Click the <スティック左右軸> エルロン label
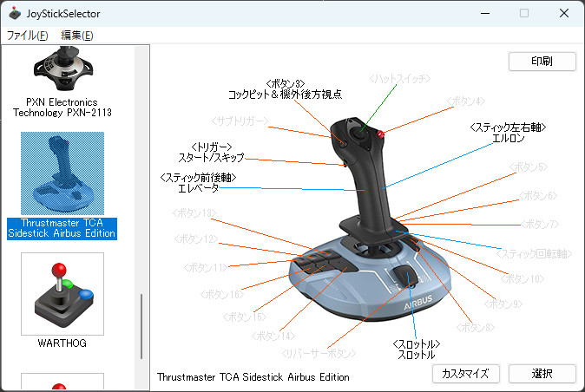 (508, 133)
